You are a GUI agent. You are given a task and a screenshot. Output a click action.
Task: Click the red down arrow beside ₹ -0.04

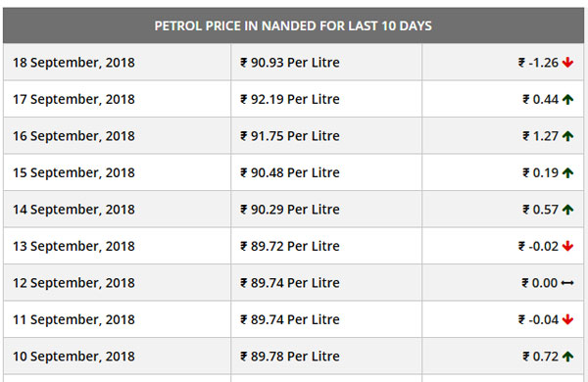(x=567, y=319)
